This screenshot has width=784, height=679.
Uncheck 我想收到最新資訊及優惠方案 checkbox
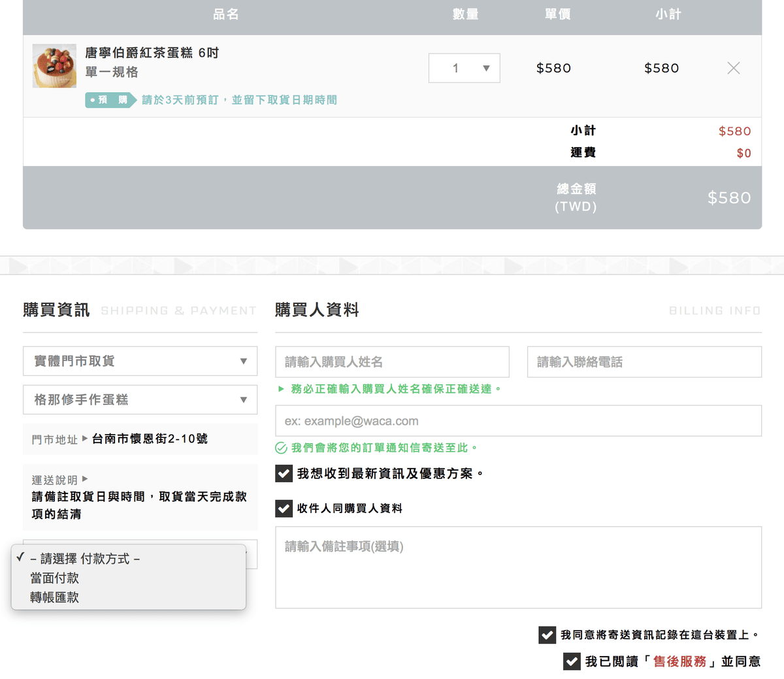coord(284,474)
